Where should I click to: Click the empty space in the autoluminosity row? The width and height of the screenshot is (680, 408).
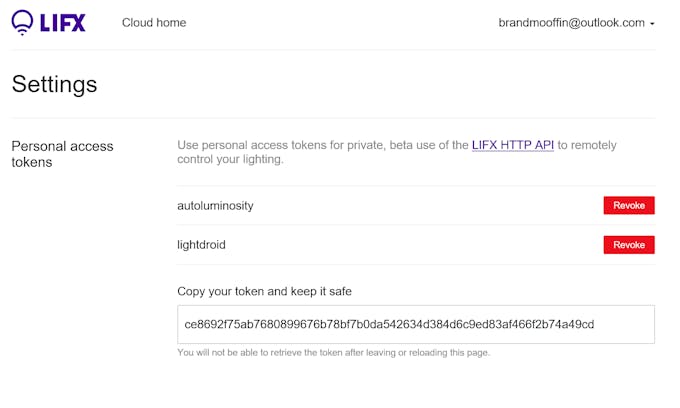click(420, 205)
